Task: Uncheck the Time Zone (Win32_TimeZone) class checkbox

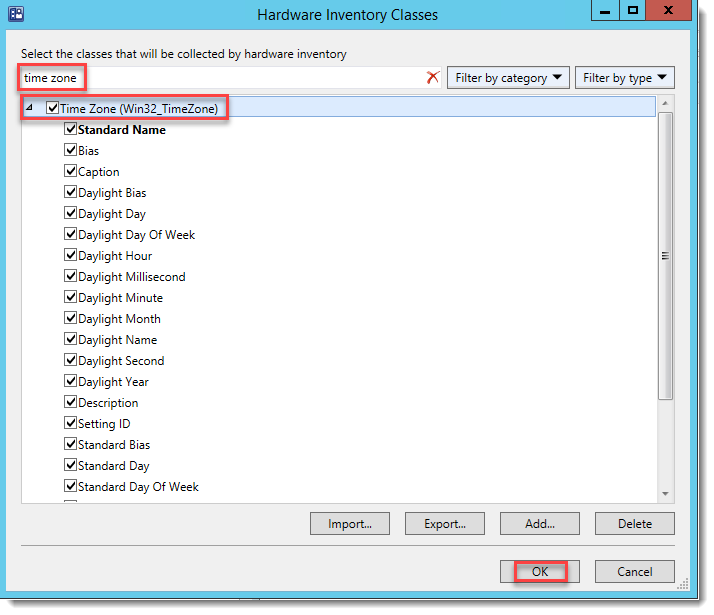Action: coord(52,108)
